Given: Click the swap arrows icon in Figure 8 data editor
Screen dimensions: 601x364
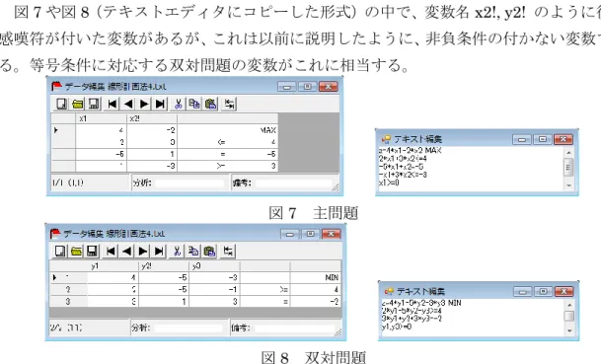Looking at the screenshot, I should click(x=228, y=251).
